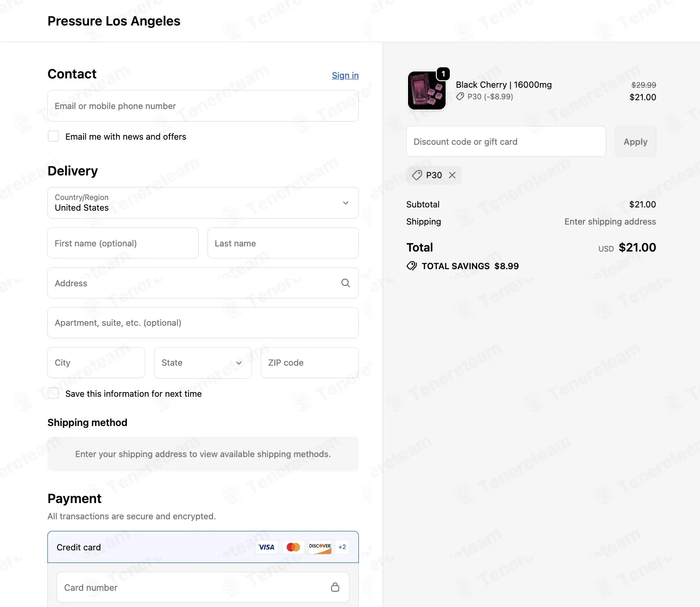Show the +2 additional card types

(342, 547)
